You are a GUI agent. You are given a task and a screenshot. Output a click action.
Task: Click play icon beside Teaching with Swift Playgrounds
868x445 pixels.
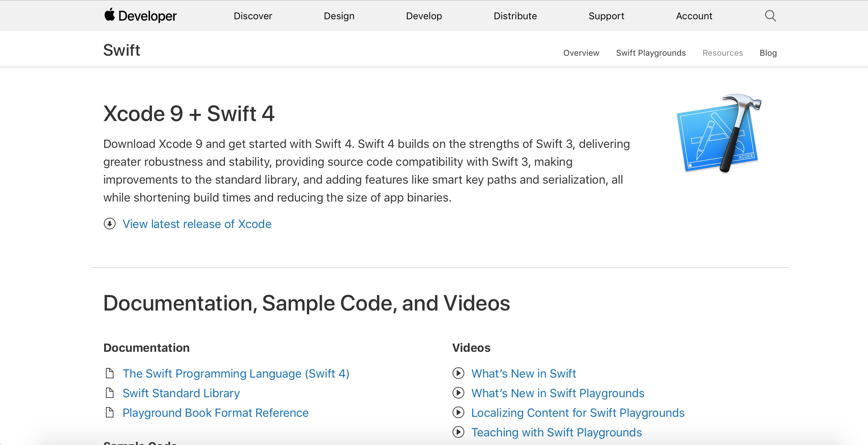pos(458,432)
